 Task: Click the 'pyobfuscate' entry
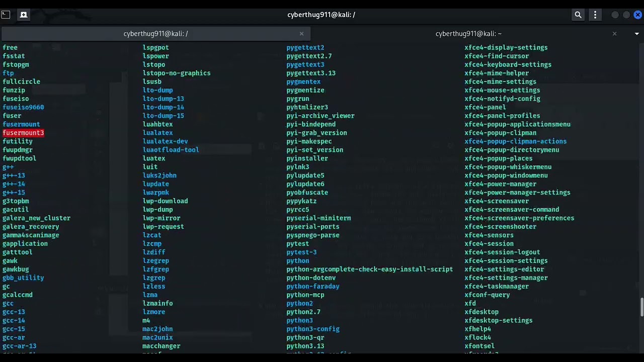point(307,193)
